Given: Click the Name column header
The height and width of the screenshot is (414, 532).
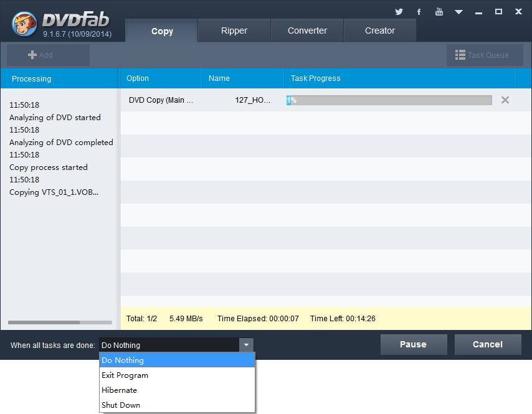Looking at the screenshot, I should click(242, 78).
